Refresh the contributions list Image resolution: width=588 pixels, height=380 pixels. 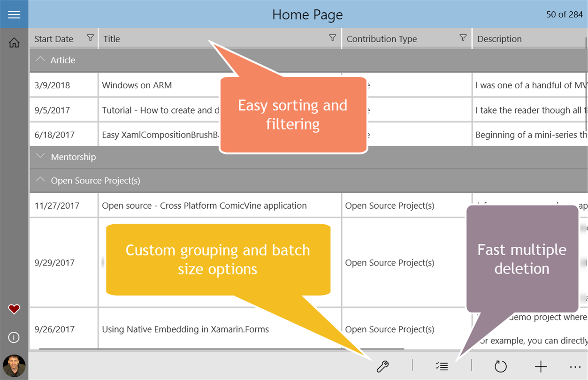click(501, 366)
